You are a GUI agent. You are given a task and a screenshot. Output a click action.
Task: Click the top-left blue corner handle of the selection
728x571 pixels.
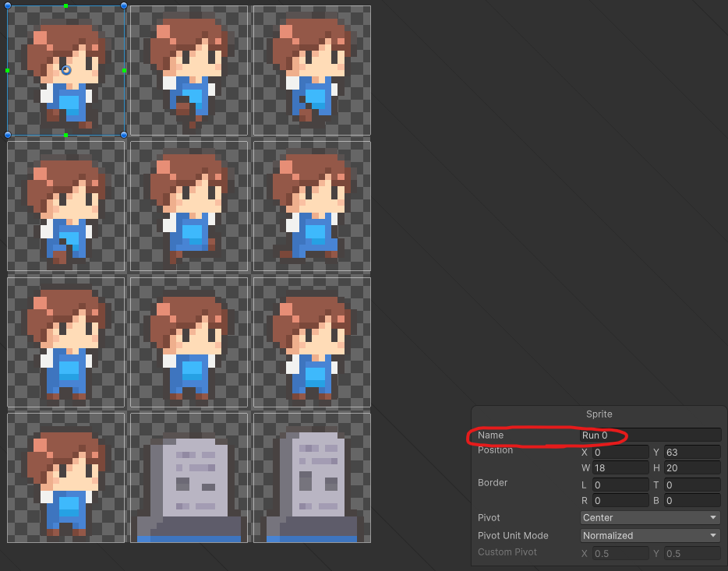click(x=8, y=5)
